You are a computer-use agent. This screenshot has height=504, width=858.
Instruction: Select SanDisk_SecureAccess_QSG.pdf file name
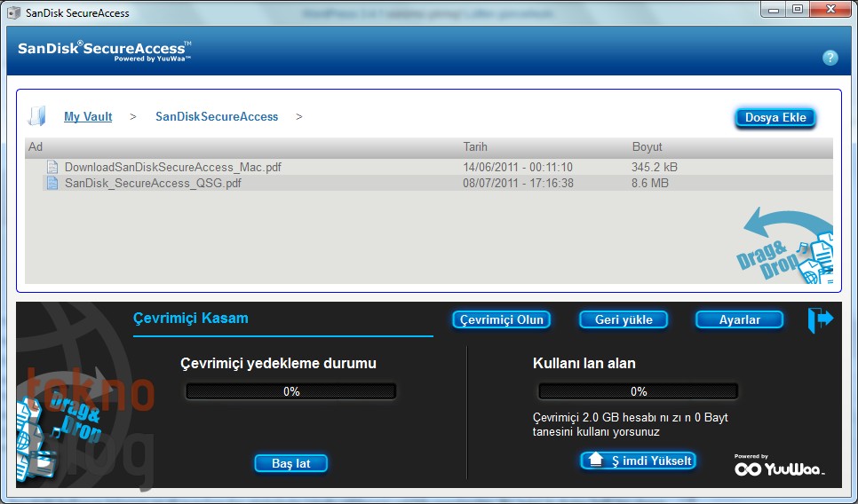153,183
